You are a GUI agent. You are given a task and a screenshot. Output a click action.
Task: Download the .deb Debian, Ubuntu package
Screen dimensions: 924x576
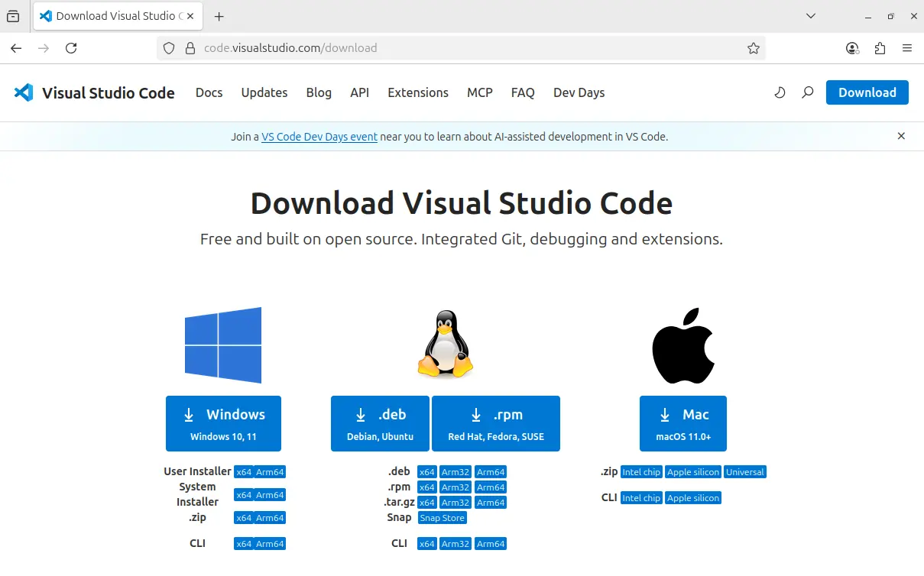point(380,423)
